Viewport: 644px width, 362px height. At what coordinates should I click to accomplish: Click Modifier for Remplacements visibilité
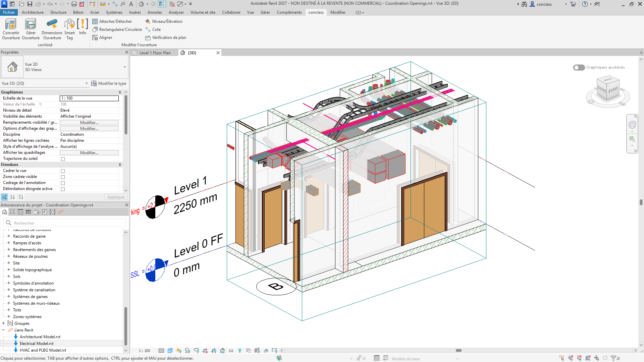pyautogui.click(x=89, y=123)
